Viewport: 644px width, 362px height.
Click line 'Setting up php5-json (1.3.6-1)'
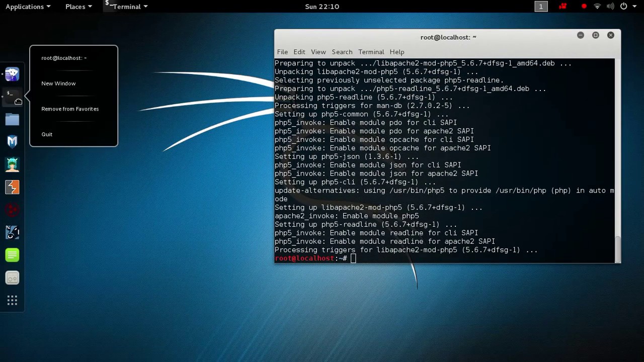347,156
